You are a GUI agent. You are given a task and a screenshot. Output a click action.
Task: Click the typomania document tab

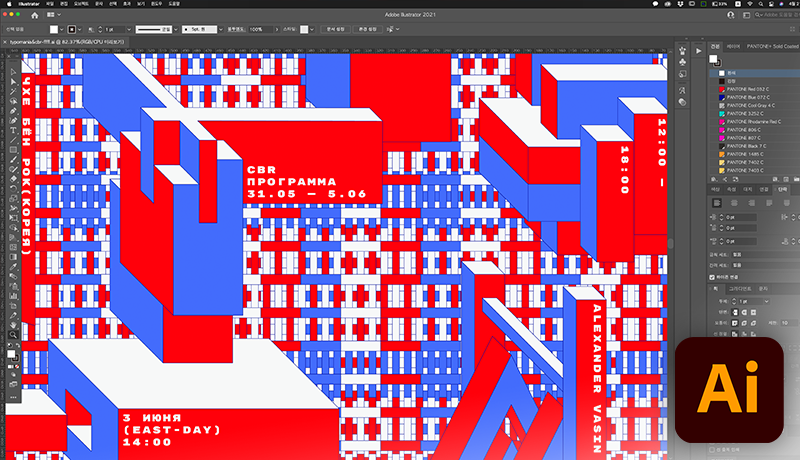(x=67, y=42)
